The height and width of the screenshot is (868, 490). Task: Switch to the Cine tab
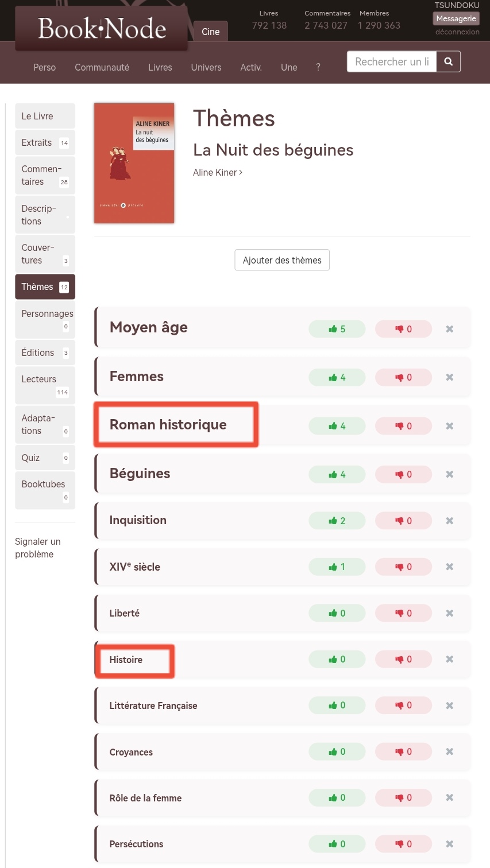[x=211, y=32]
